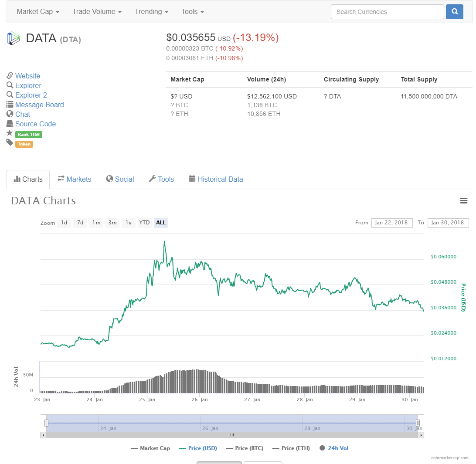Image resolution: width=476 pixels, height=464 pixels.
Task: Switch to the Markets tab
Action: [x=75, y=180]
